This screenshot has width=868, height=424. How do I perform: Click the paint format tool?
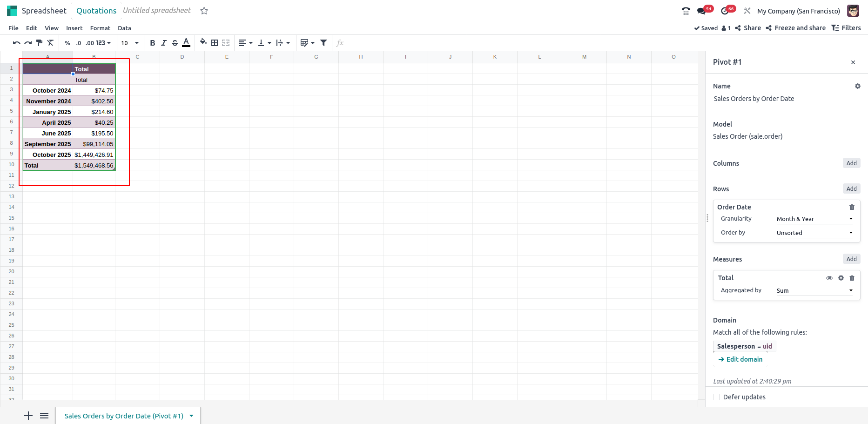(x=39, y=43)
